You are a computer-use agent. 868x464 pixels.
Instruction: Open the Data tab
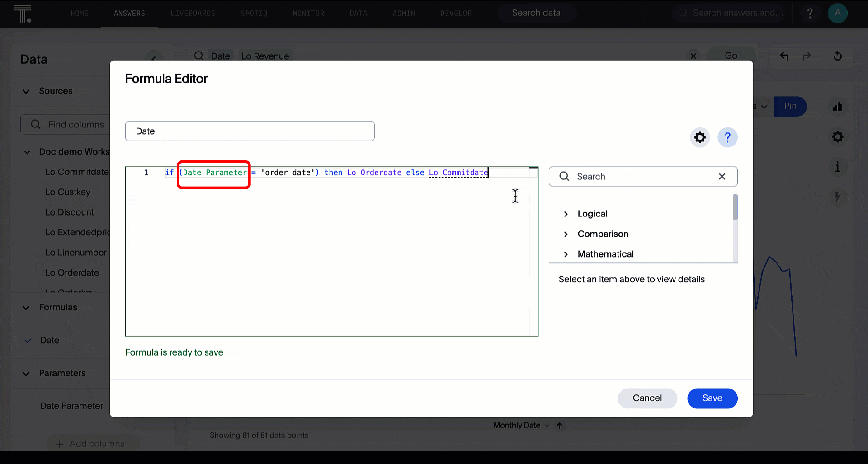(x=358, y=14)
